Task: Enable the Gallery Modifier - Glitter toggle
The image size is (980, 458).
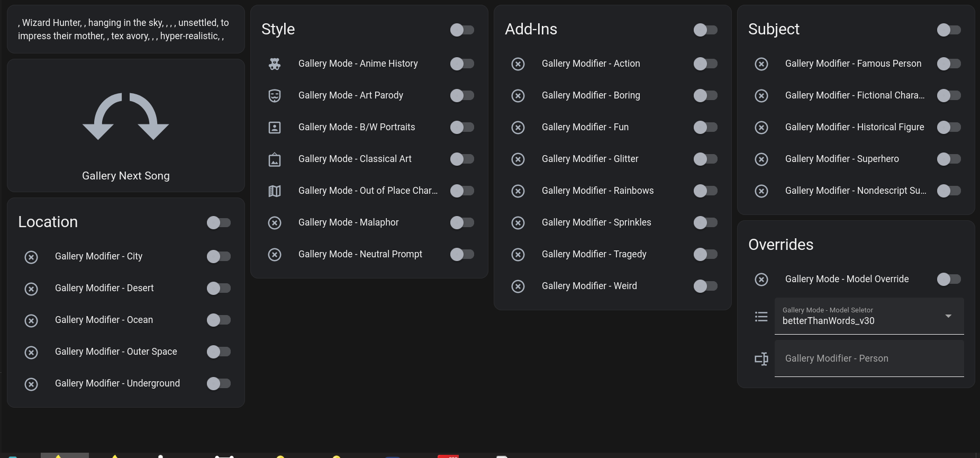Action: click(x=705, y=159)
